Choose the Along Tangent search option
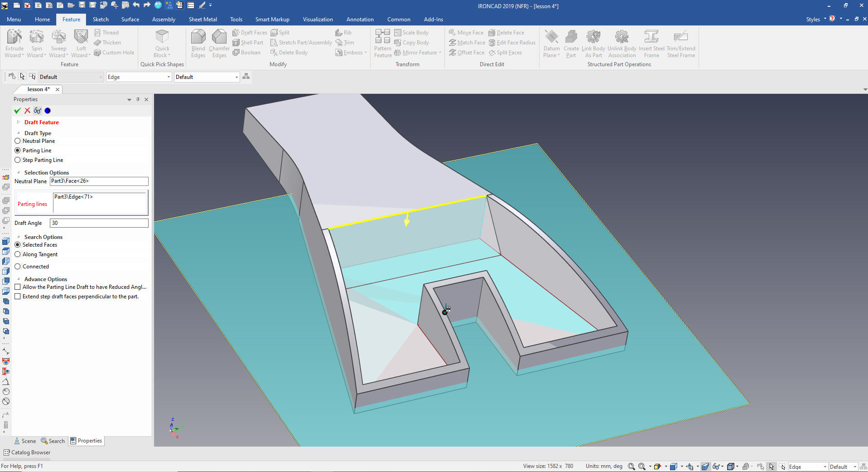868x472 pixels. [x=18, y=254]
